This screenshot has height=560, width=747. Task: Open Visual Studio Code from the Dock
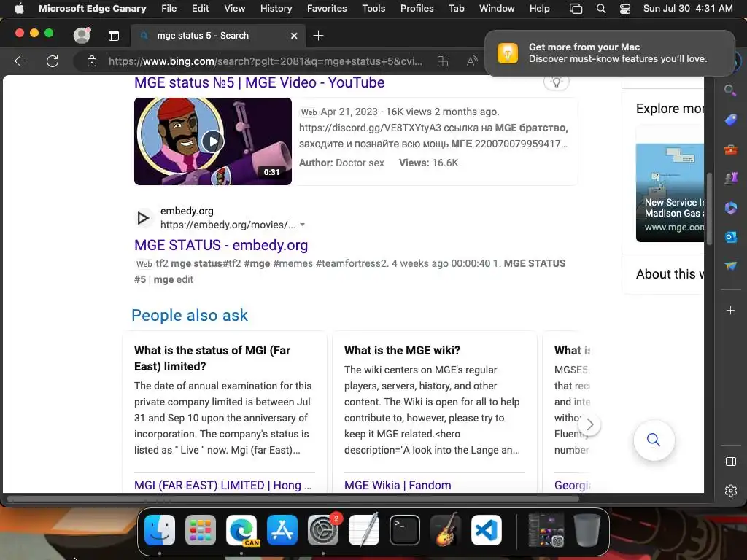coord(487,530)
